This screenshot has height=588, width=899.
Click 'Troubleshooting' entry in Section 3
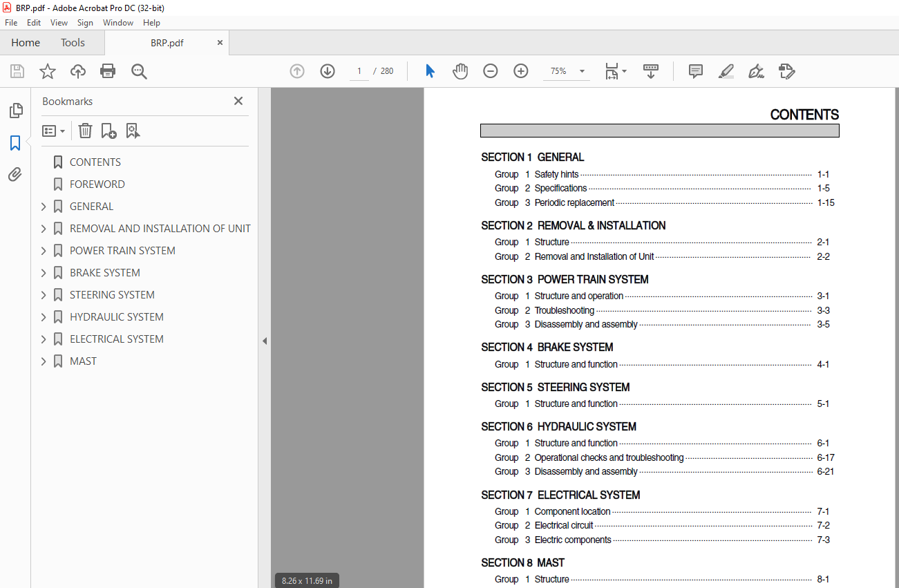tap(564, 311)
